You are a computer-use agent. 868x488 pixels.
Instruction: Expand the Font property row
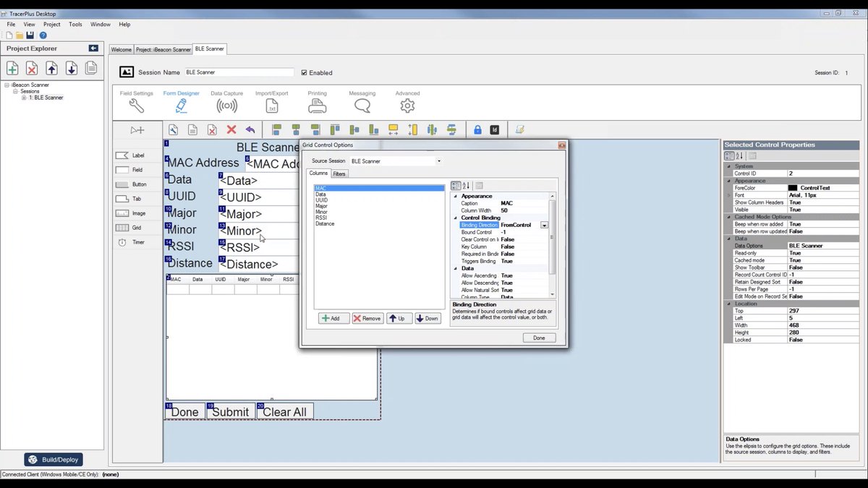click(x=729, y=195)
